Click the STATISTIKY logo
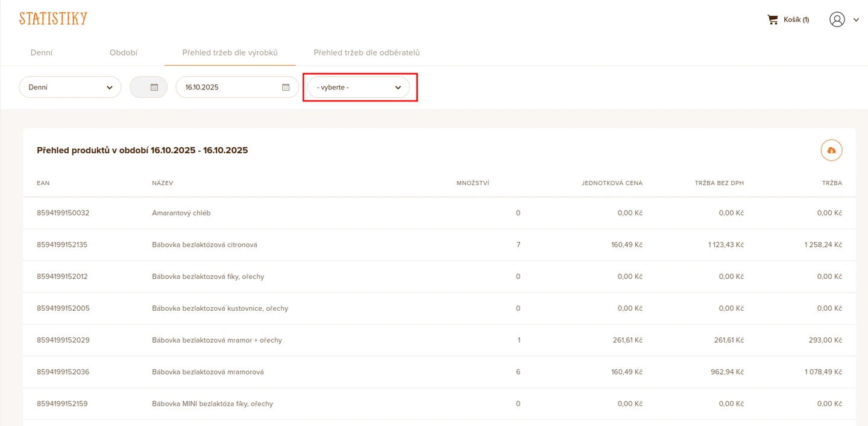 [x=53, y=19]
